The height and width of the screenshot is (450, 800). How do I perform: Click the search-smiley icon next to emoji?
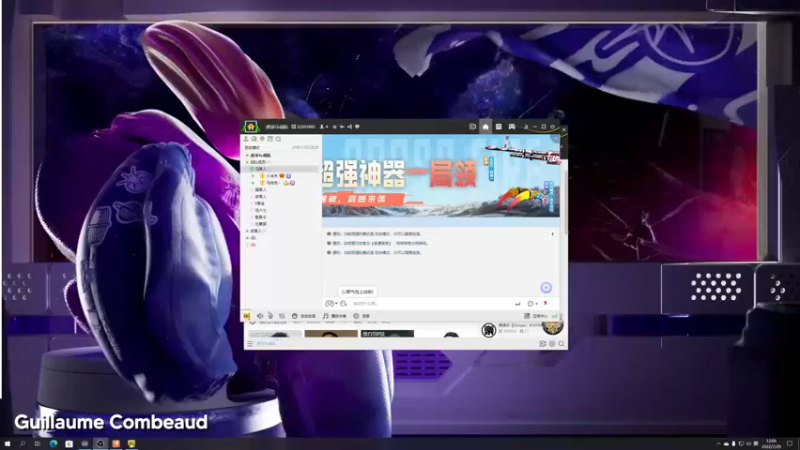[343, 304]
